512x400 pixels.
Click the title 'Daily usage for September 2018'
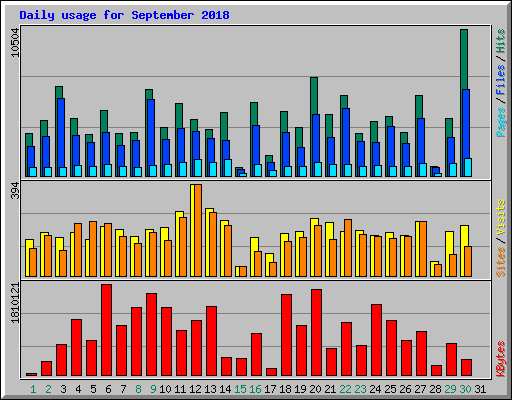124,15
